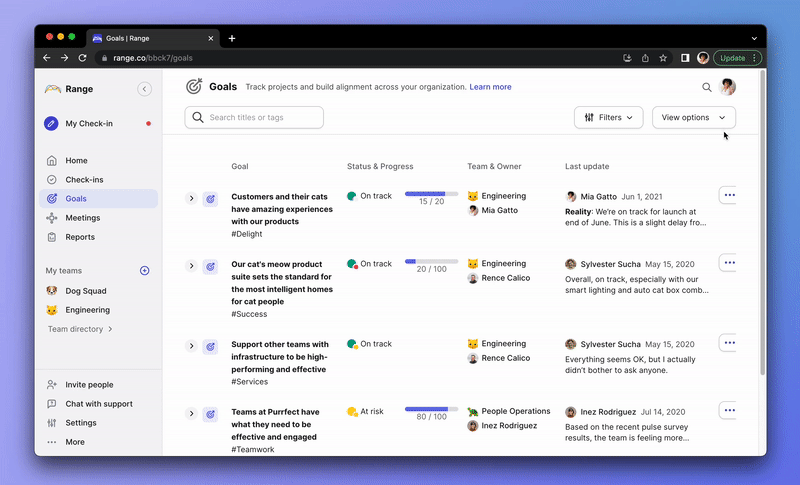Click the Home icon in sidebar
Screen dimensions: 800x485
52,161
